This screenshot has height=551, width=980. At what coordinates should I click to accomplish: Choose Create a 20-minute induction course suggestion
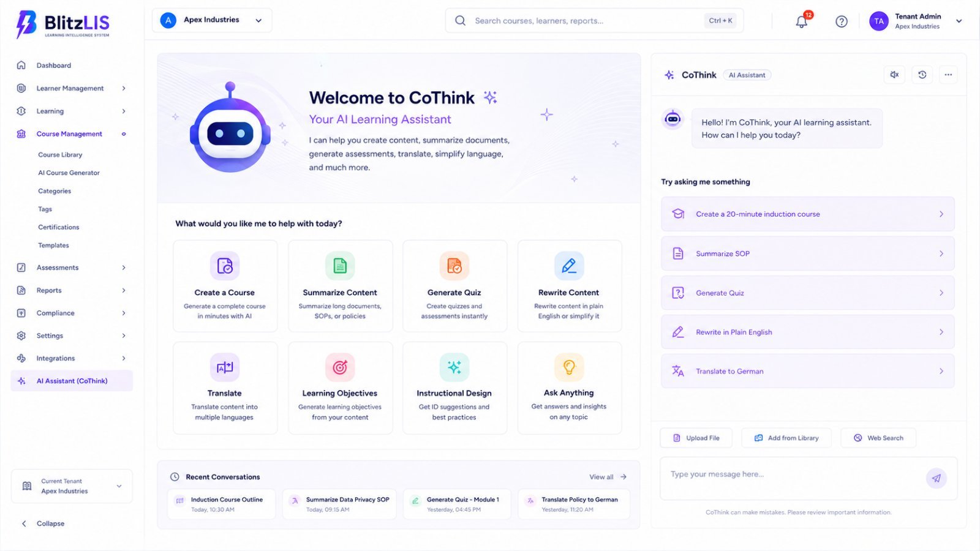(807, 214)
